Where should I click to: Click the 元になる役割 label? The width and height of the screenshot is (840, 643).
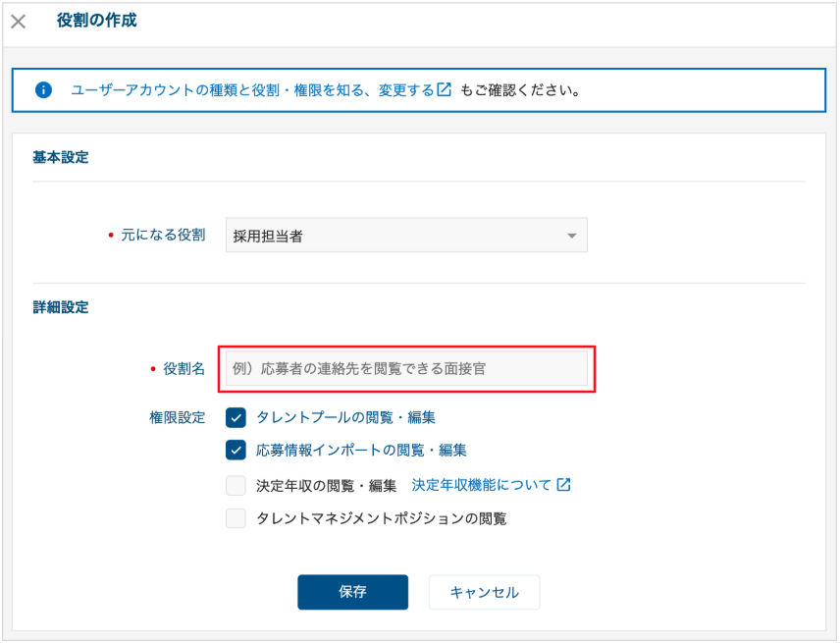pyautogui.click(x=163, y=235)
